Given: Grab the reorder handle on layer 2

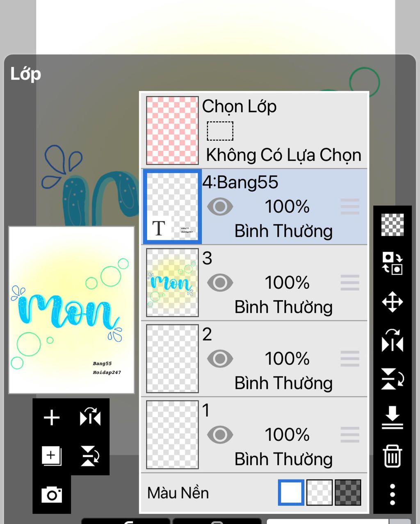Looking at the screenshot, I should (x=350, y=359).
